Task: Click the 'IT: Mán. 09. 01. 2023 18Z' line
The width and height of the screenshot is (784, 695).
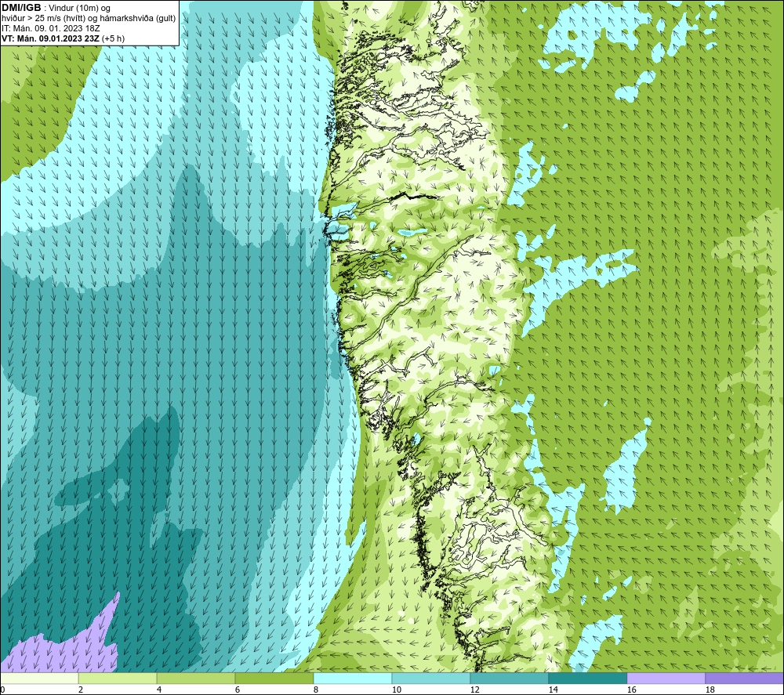Action: coord(51,28)
